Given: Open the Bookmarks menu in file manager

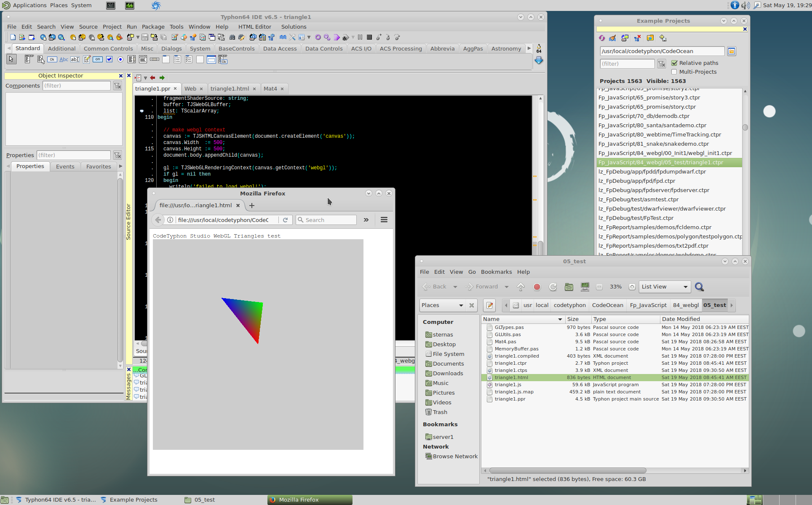Looking at the screenshot, I should pos(496,272).
